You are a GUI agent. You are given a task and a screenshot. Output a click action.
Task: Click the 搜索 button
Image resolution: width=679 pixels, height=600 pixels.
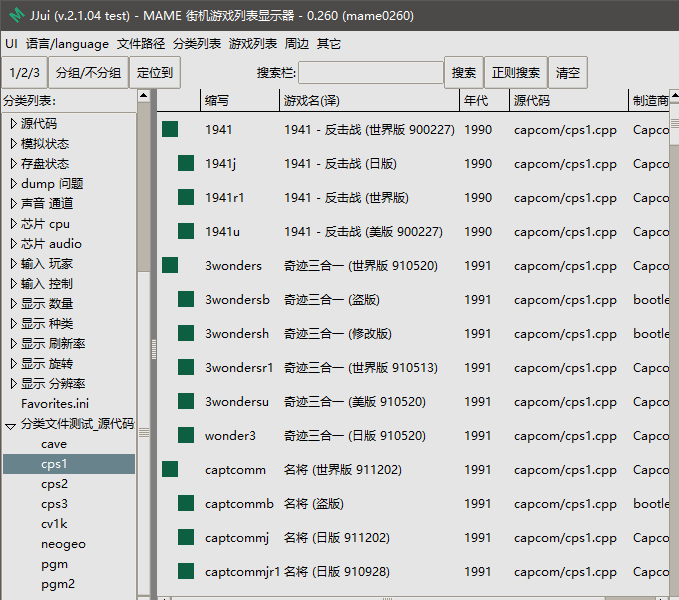pyautogui.click(x=464, y=72)
